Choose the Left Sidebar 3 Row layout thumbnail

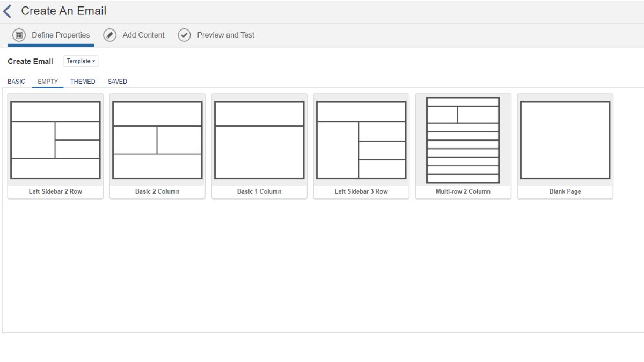click(361, 140)
